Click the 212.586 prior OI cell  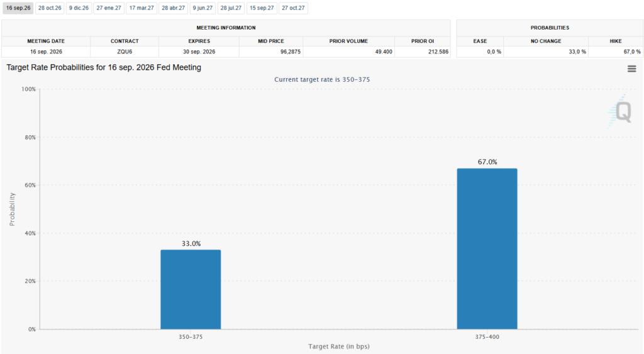(423, 52)
